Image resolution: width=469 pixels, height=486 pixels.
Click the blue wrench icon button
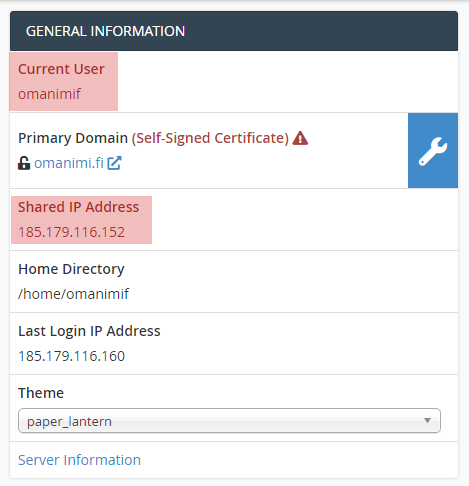click(433, 150)
